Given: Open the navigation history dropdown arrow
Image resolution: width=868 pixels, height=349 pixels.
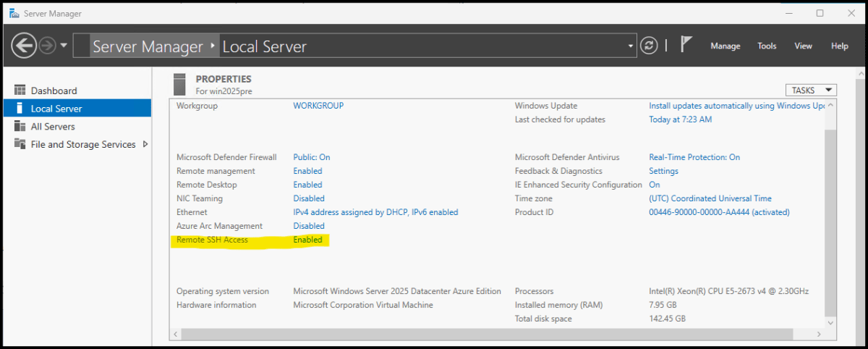Looking at the screenshot, I should (64, 46).
